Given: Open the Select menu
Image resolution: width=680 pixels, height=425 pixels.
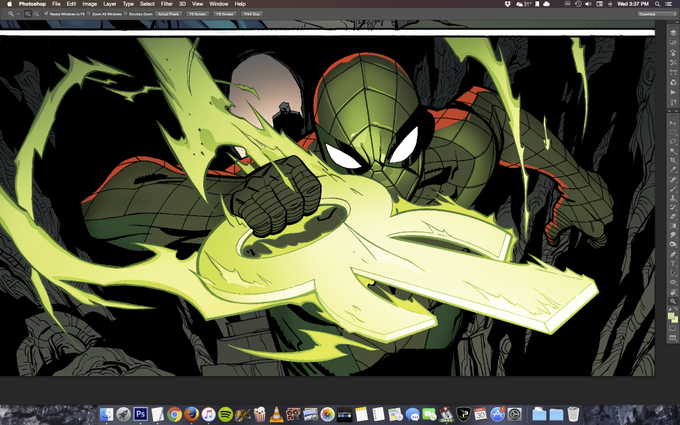Looking at the screenshot, I should pos(147,4).
